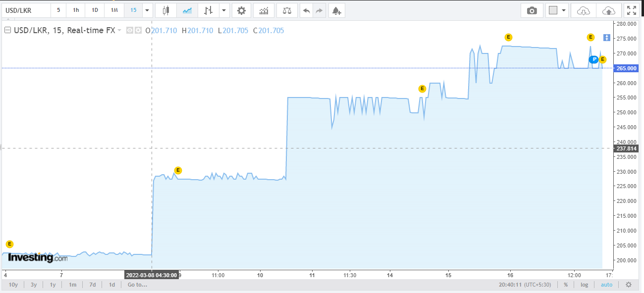Set range to 3y
This screenshot has width=644, height=293.
pos(34,285)
